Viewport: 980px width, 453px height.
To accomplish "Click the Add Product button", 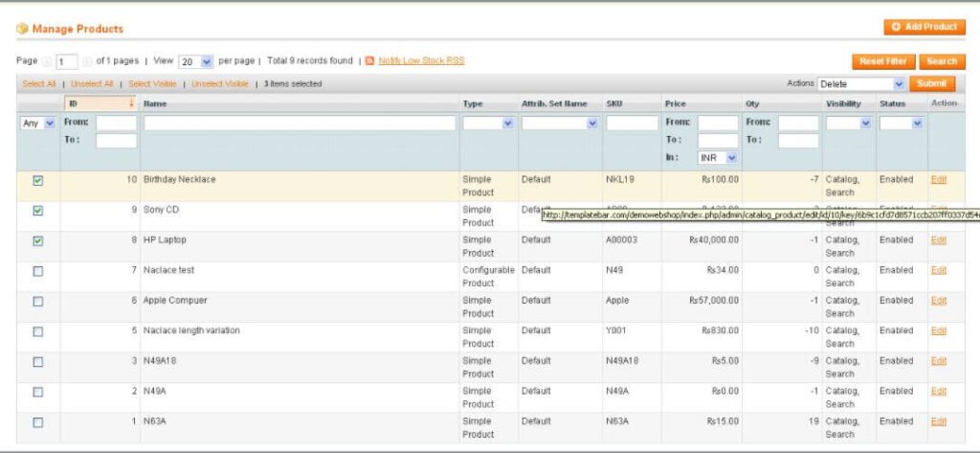I will point(924,27).
